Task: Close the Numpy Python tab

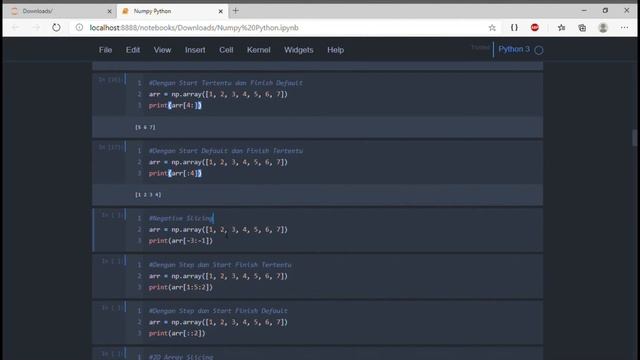Action: 220,11
